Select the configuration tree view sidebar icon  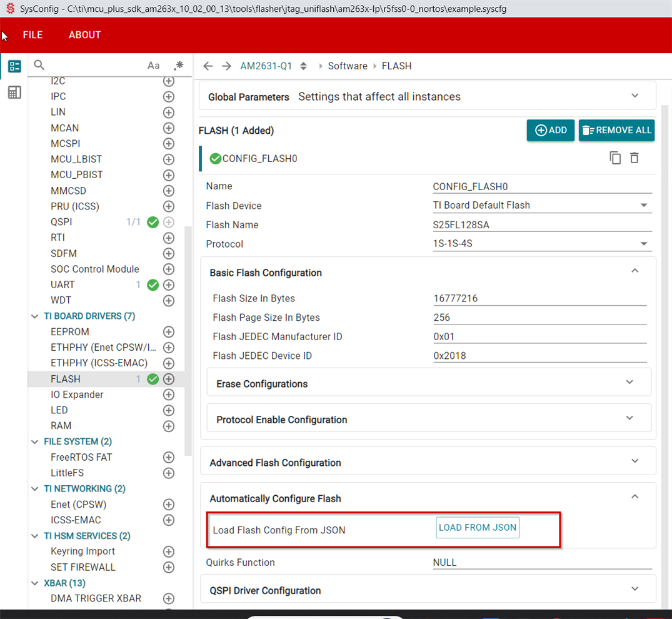pyautogui.click(x=14, y=66)
